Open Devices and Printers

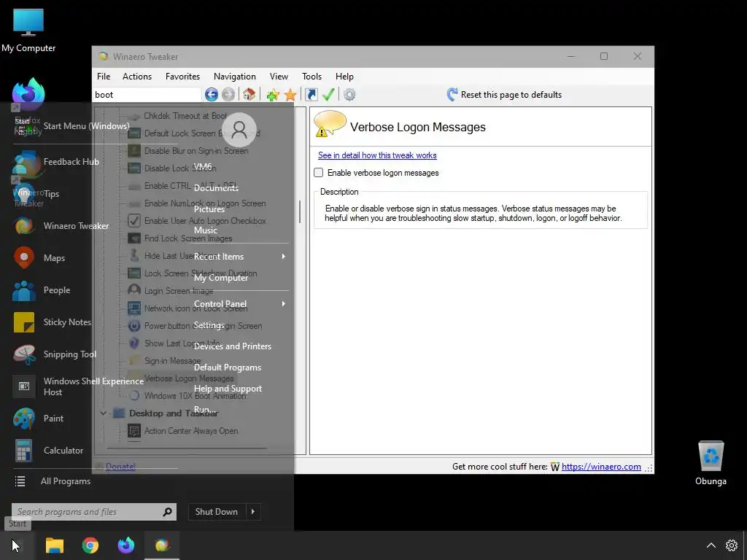point(233,346)
